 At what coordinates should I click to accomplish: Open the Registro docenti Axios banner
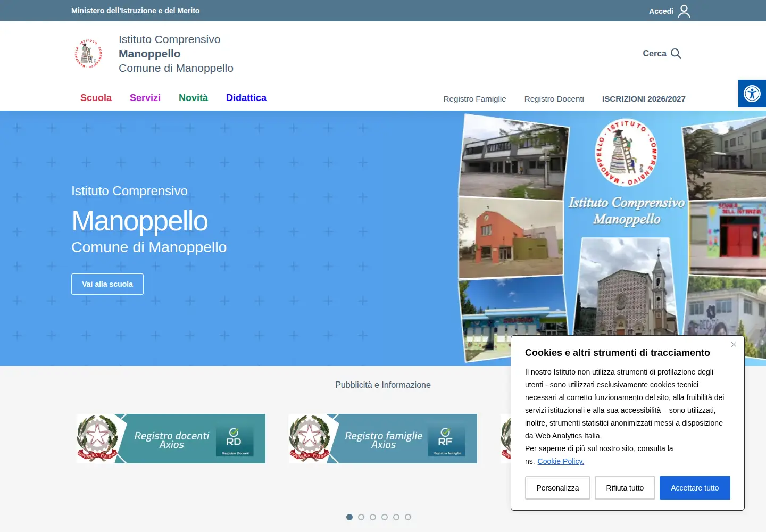[x=171, y=439]
